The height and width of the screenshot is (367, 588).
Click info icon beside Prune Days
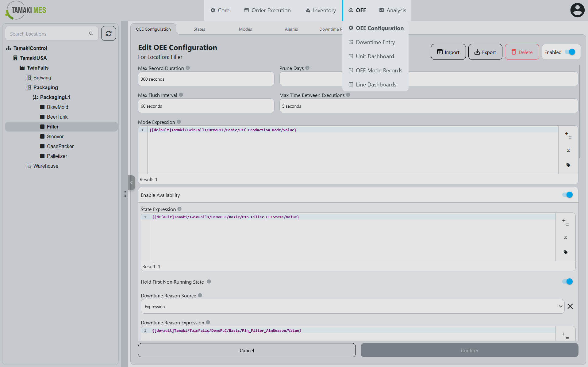tap(307, 68)
